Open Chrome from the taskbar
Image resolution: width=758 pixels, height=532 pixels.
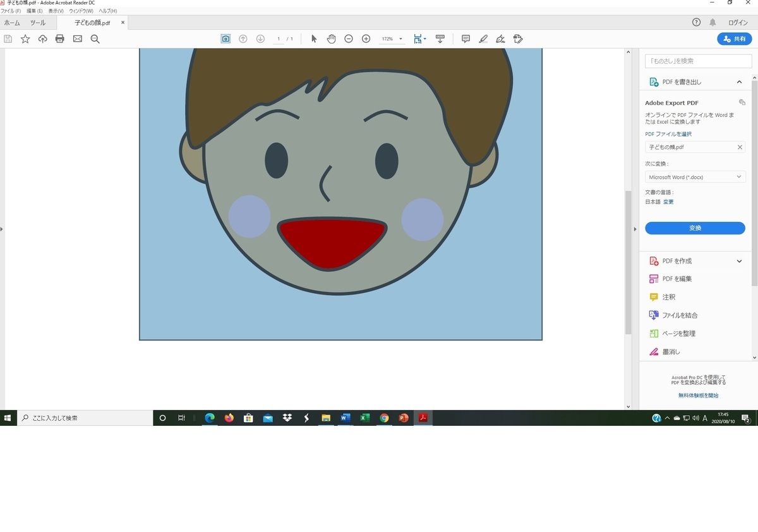384,418
